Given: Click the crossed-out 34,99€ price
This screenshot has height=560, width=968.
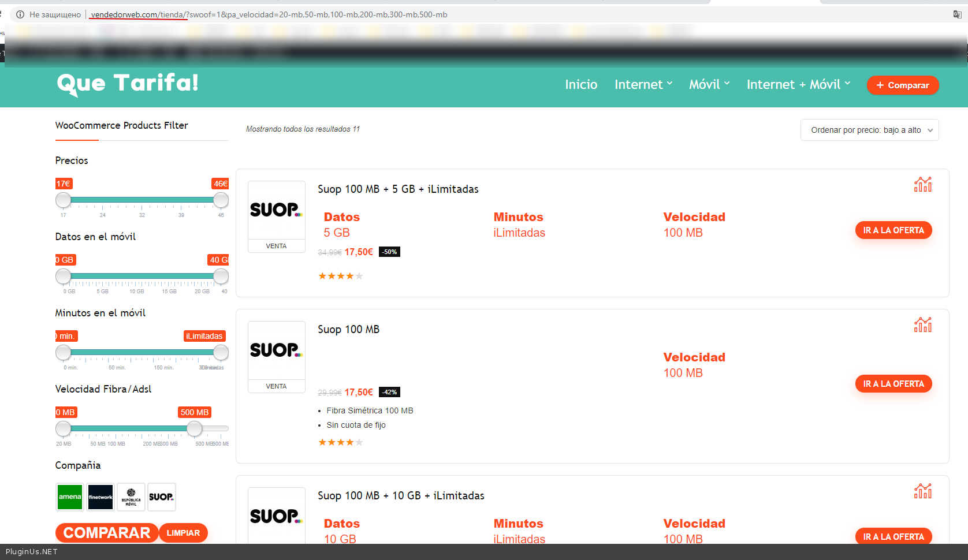Looking at the screenshot, I should pyautogui.click(x=330, y=253).
